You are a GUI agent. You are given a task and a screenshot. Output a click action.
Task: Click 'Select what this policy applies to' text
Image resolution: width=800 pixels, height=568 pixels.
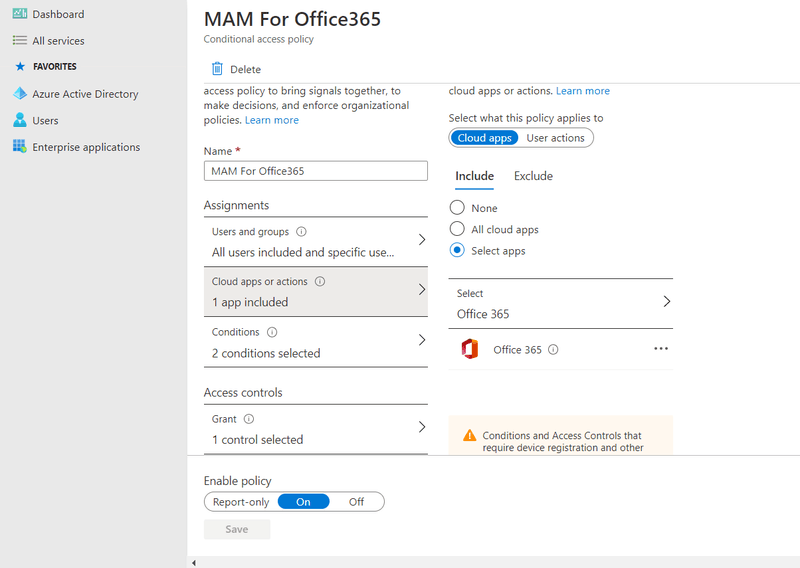click(526, 118)
